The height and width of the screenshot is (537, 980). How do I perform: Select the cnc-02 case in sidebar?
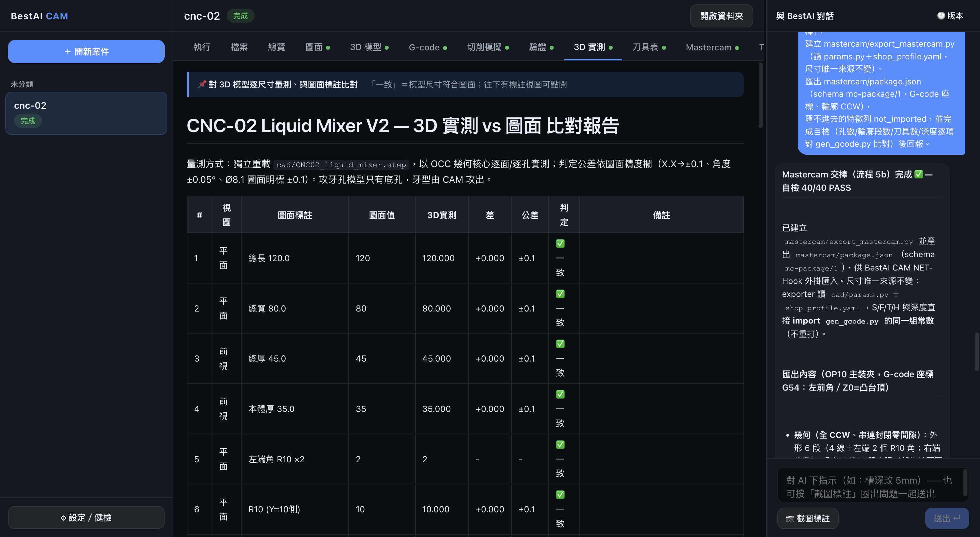point(86,113)
